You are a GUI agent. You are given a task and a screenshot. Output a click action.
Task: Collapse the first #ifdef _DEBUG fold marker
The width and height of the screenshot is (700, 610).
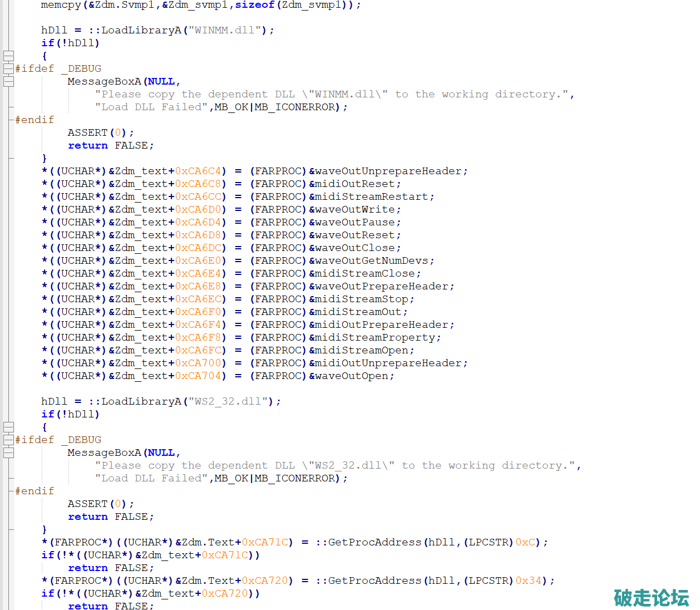[8, 68]
